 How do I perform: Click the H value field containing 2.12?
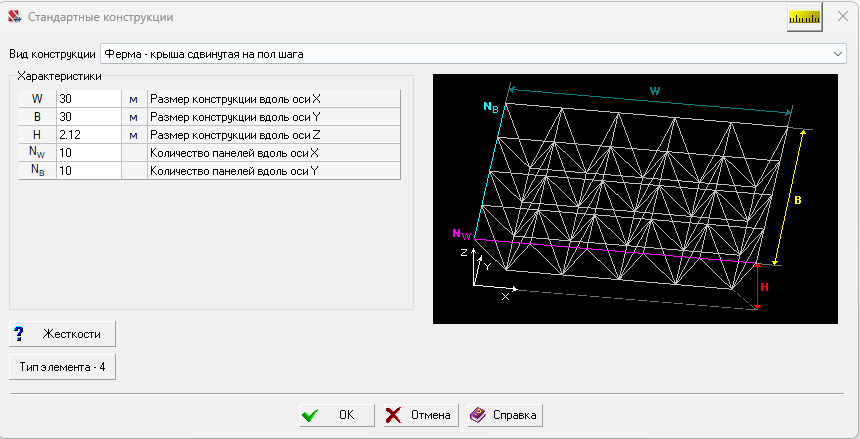coord(88,135)
